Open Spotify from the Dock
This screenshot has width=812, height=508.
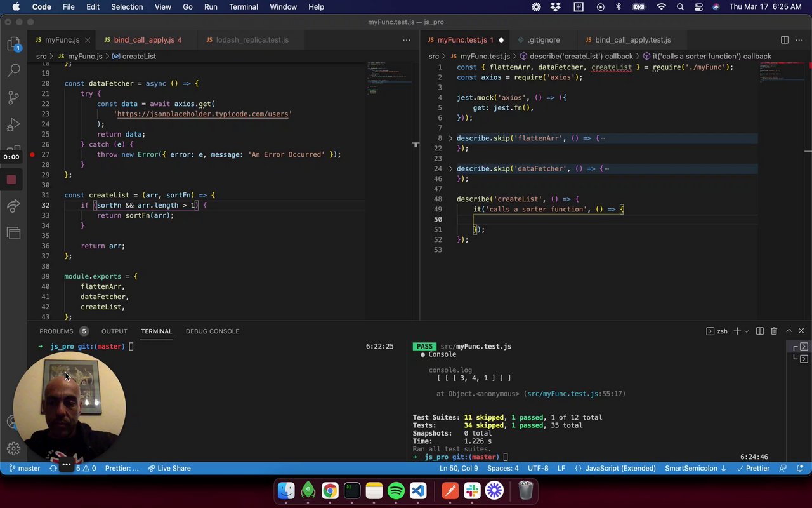click(x=396, y=491)
